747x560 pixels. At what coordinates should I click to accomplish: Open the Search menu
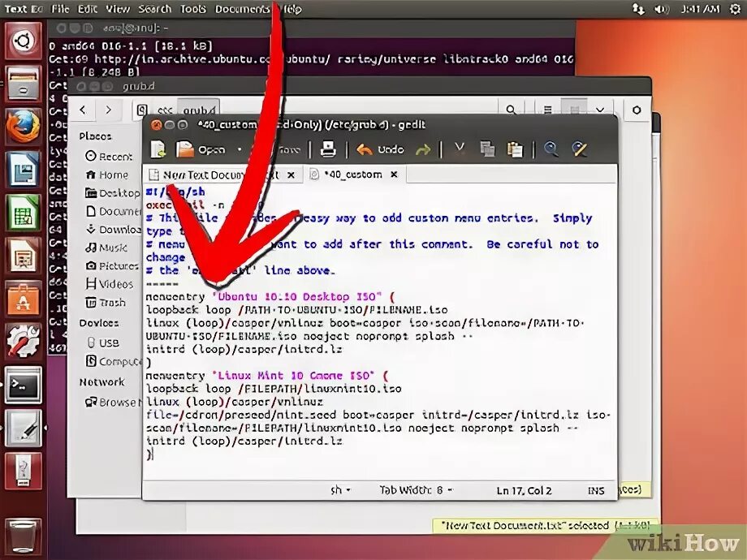click(155, 9)
